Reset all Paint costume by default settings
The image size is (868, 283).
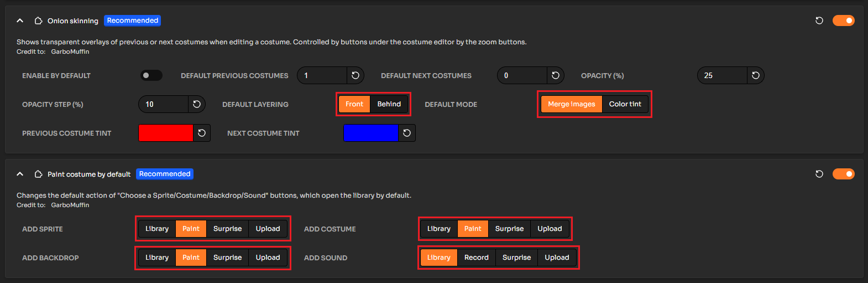pyautogui.click(x=819, y=174)
